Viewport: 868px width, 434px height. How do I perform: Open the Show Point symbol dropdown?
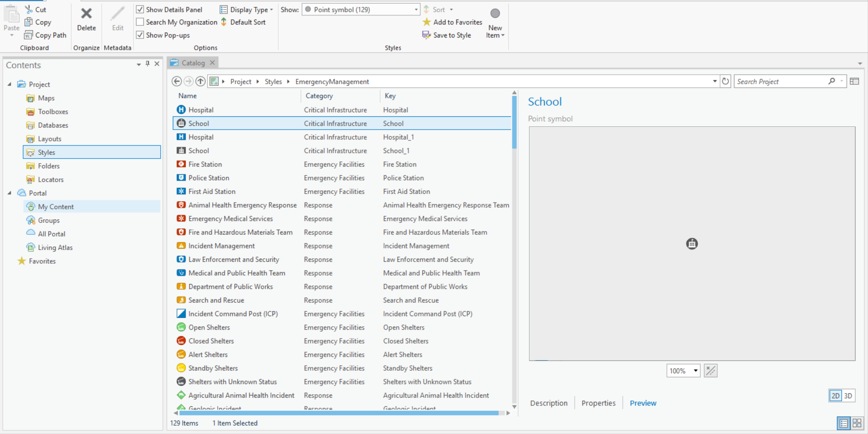click(361, 10)
